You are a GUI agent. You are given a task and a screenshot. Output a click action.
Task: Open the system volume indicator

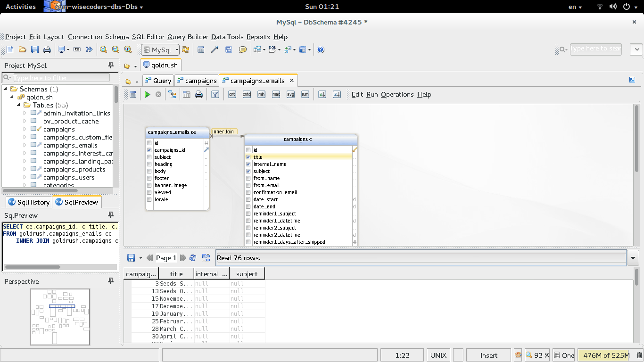tap(613, 7)
